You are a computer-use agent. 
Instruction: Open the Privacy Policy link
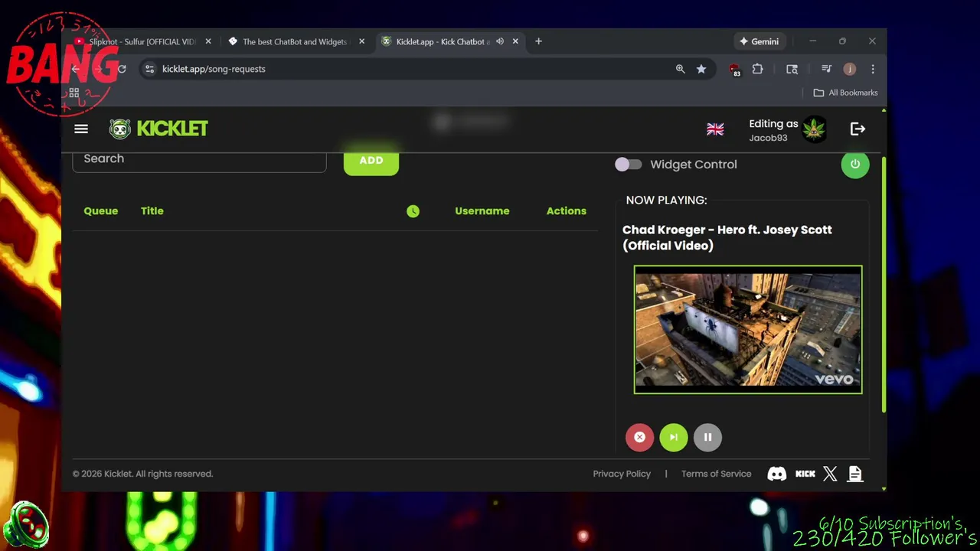coord(622,474)
